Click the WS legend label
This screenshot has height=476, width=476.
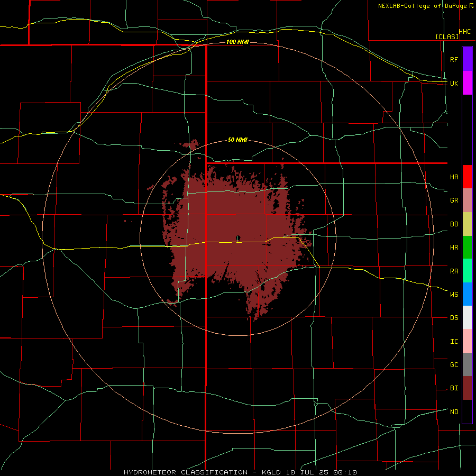(454, 295)
